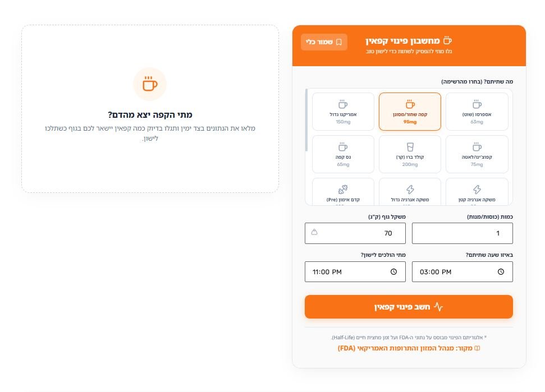
Task: Select the cappuccino/latte 75mg cup icon
Action: click(x=477, y=147)
